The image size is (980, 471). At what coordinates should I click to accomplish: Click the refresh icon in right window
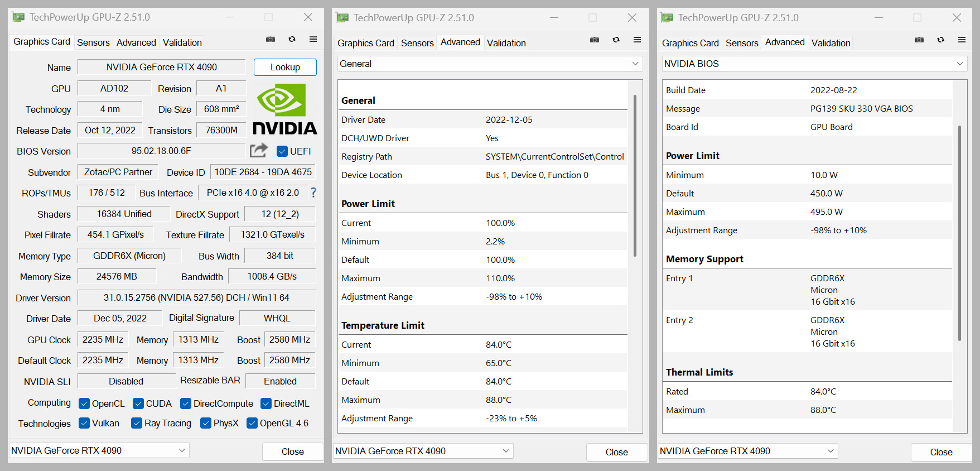[x=940, y=40]
